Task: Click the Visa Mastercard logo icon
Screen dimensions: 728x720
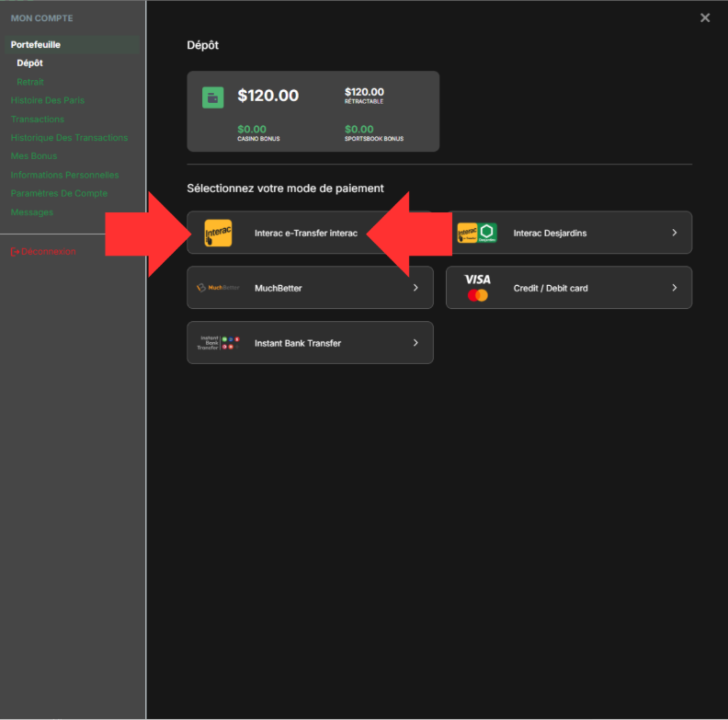Action: (x=477, y=288)
